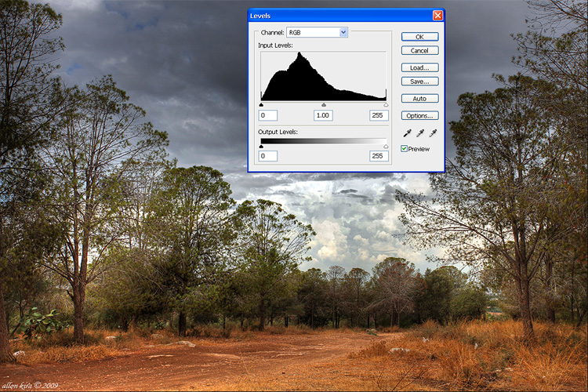Click the input highlights white slider
The width and height of the screenshot is (588, 392).
(x=386, y=104)
